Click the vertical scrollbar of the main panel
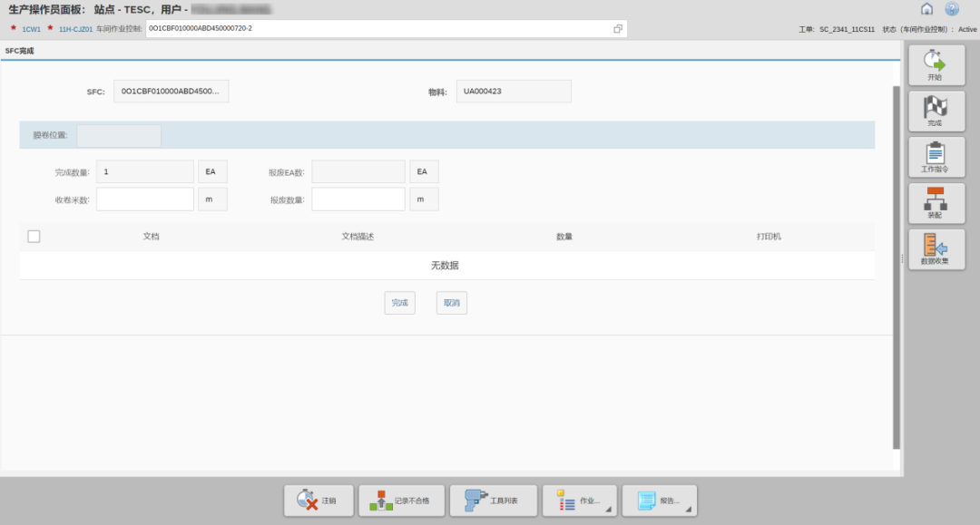980x525 pixels. point(897,267)
